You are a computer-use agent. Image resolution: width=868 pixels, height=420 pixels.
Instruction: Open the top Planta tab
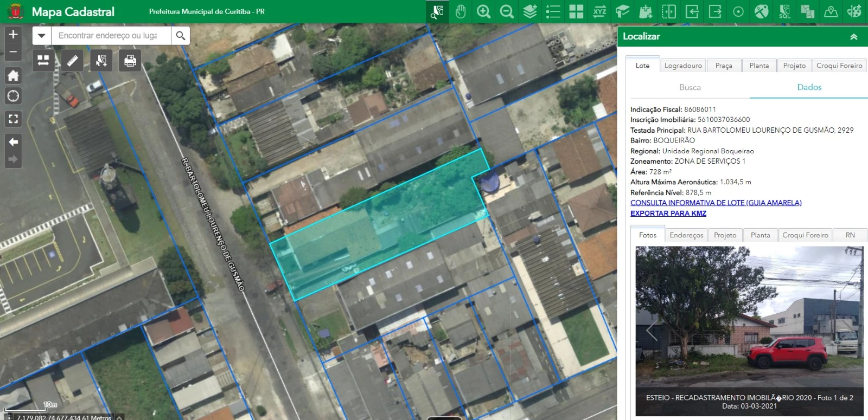point(759,66)
